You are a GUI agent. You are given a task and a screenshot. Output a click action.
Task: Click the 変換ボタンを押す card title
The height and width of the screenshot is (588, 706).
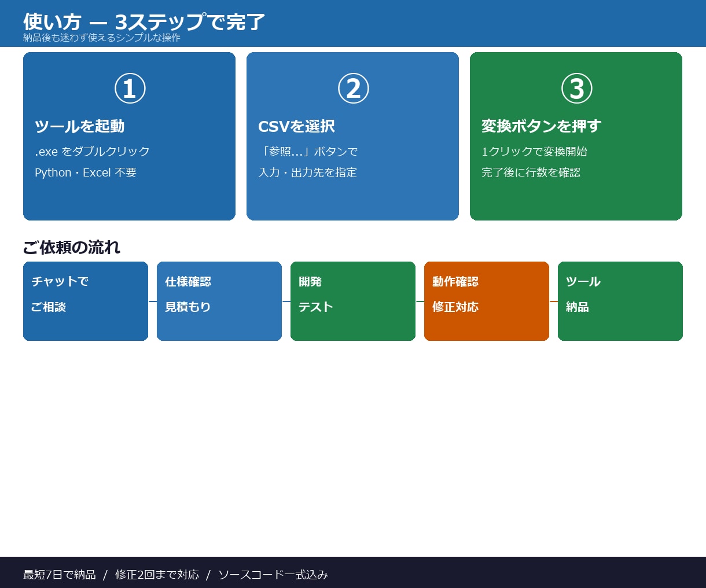coord(541,126)
